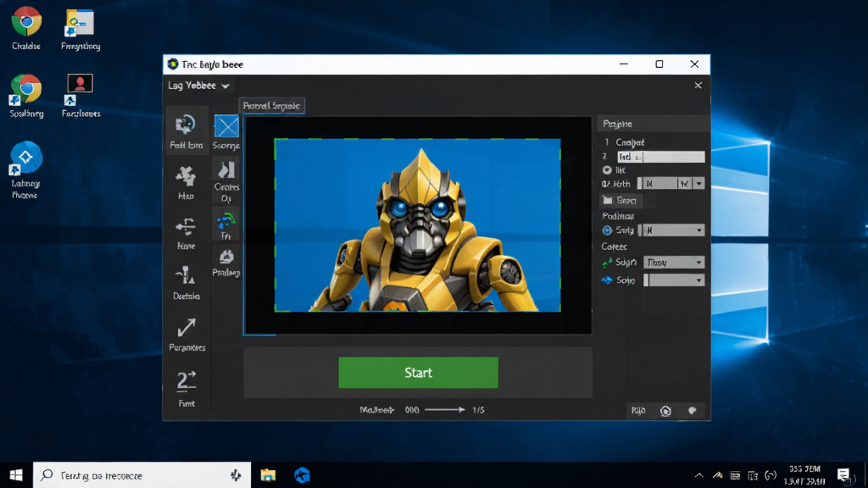Viewport: 868px width, 488px height.
Task: Click the '1/5' counter text below the Start button
Action: pos(478,410)
